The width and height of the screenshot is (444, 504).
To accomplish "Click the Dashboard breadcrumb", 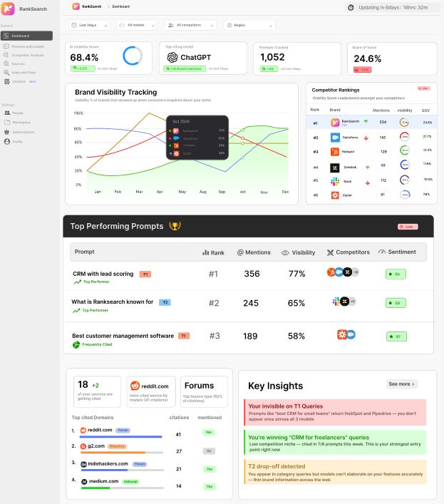I will [x=120, y=6].
